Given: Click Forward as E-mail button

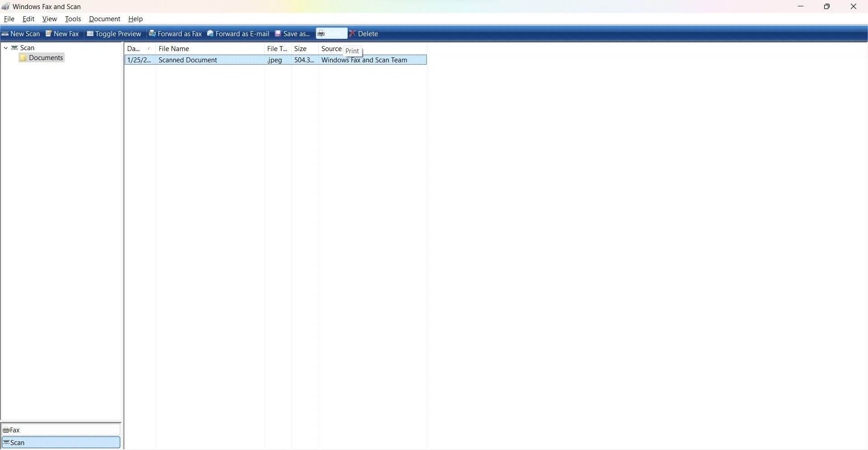Looking at the screenshot, I should 238,34.
